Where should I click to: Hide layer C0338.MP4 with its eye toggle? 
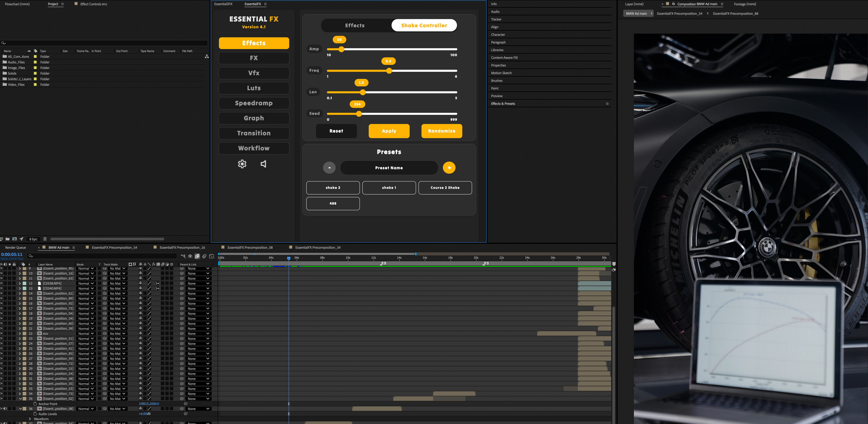[x=2, y=283]
